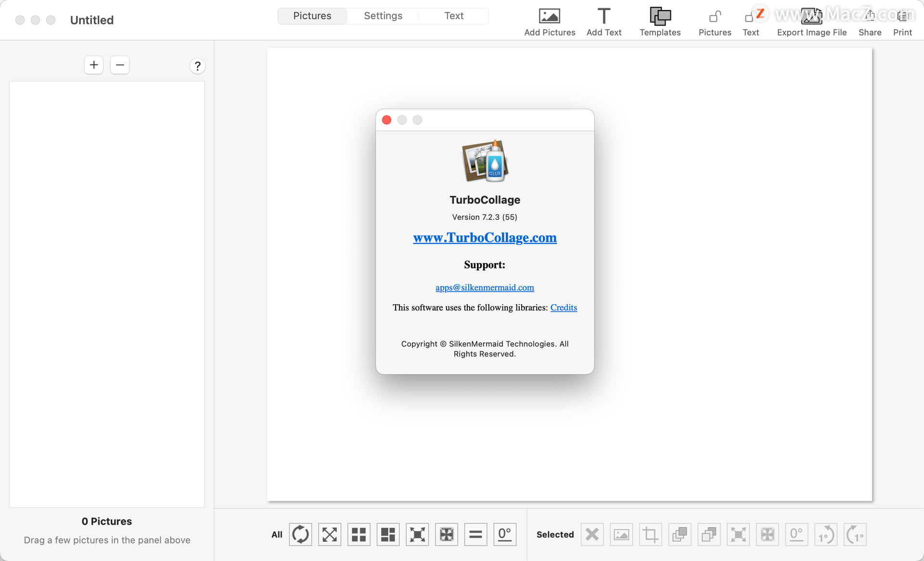Open the Credits link
924x561 pixels.
(564, 307)
